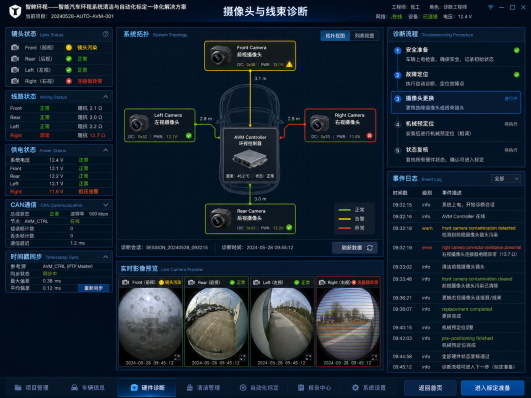The image size is (531, 398).
Task: Click the Front camera icon in Lens Status list
Action: coord(15,47)
